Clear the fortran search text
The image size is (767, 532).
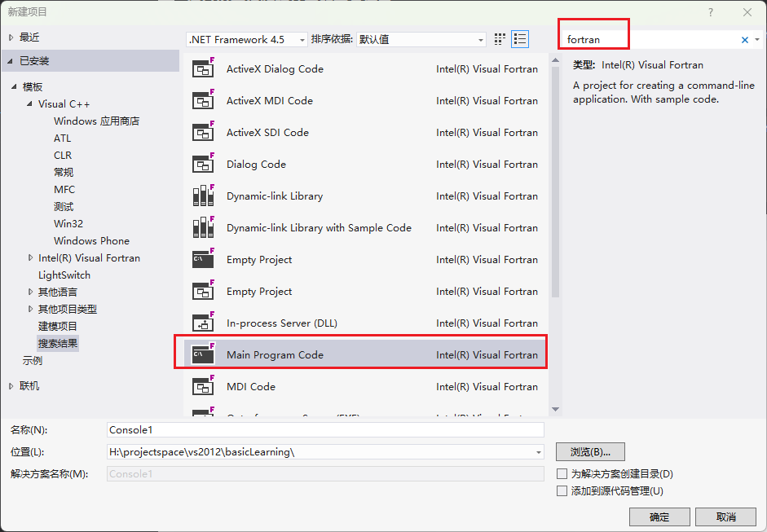(x=744, y=40)
